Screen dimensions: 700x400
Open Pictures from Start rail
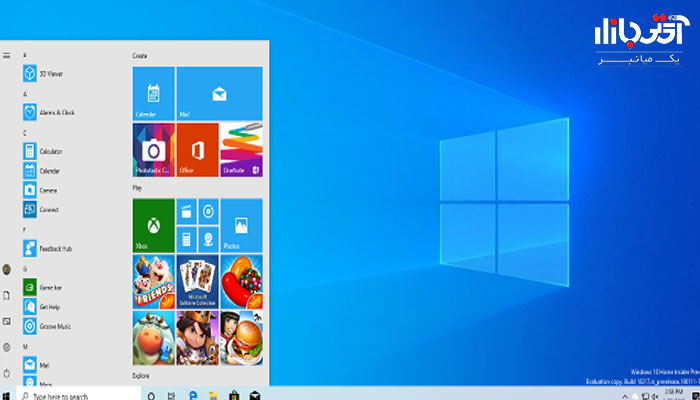tap(7, 321)
